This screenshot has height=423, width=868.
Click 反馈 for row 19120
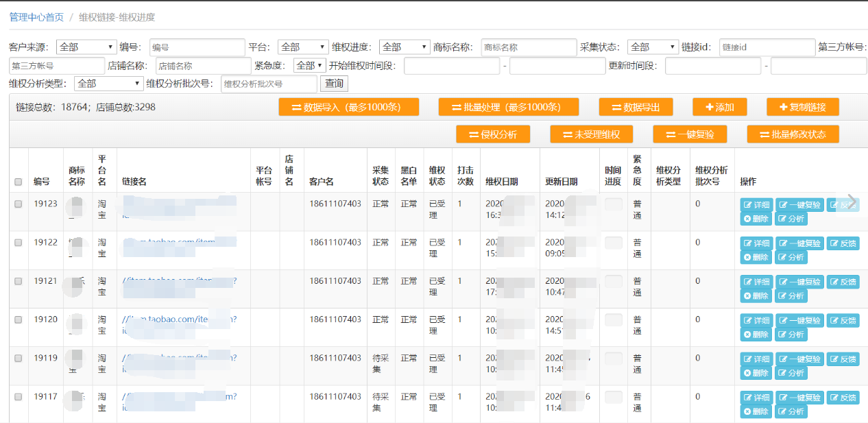tap(843, 320)
